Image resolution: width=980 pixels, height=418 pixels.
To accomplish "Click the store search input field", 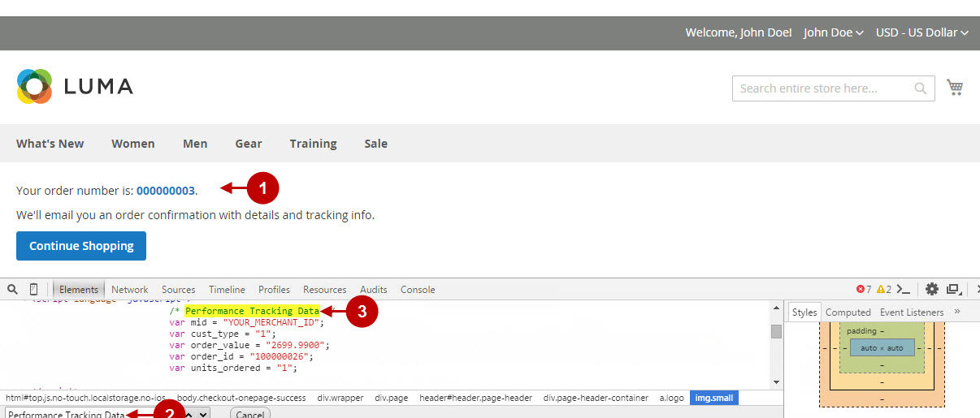I will [x=834, y=88].
